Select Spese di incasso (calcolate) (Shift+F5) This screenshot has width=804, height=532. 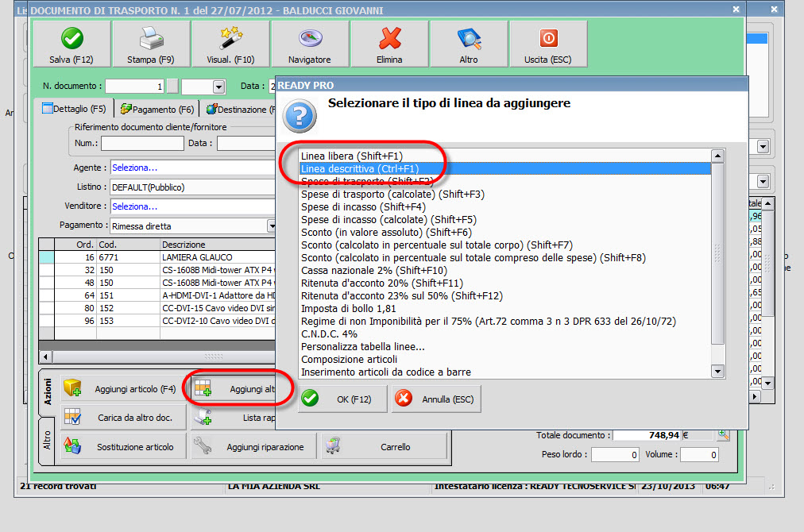pos(505,219)
